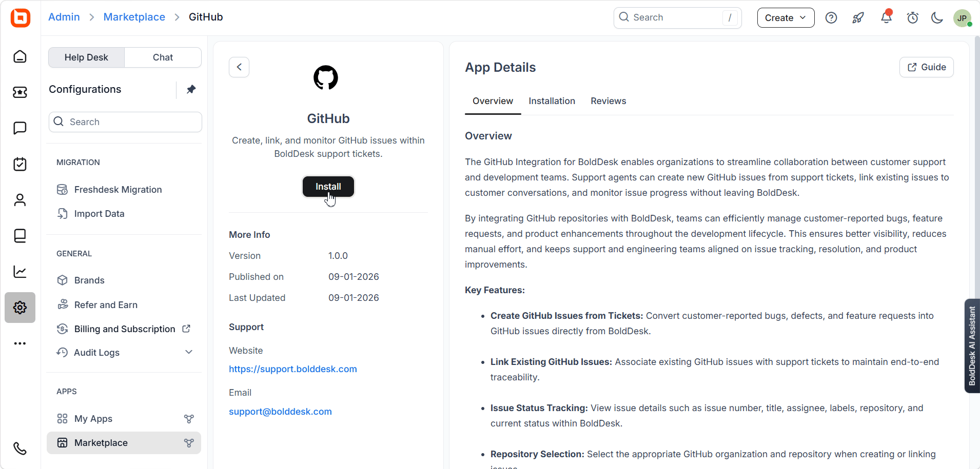The width and height of the screenshot is (980, 469).
Task: Go back with the arrow button
Action: 239,67
